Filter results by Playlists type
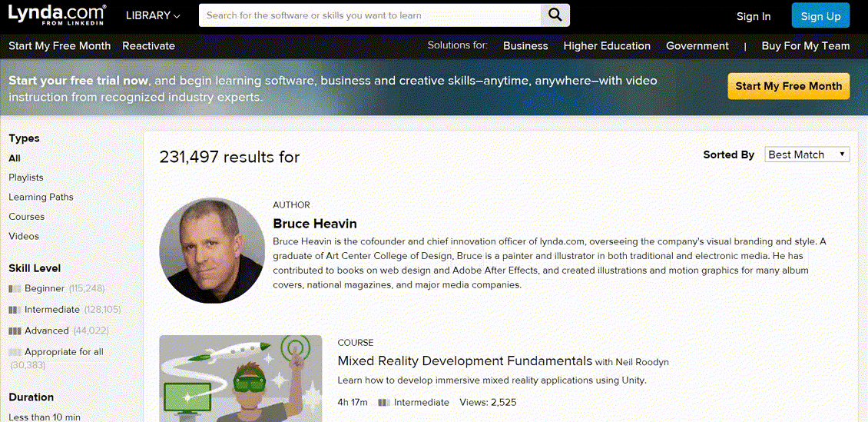The image size is (868, 422). pyautogui.click(x=26, y=178)
